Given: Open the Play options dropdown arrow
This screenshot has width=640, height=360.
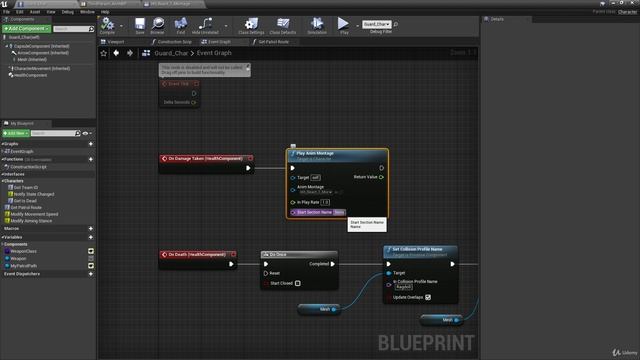Looking at the screenshot, I should (357, 26).
